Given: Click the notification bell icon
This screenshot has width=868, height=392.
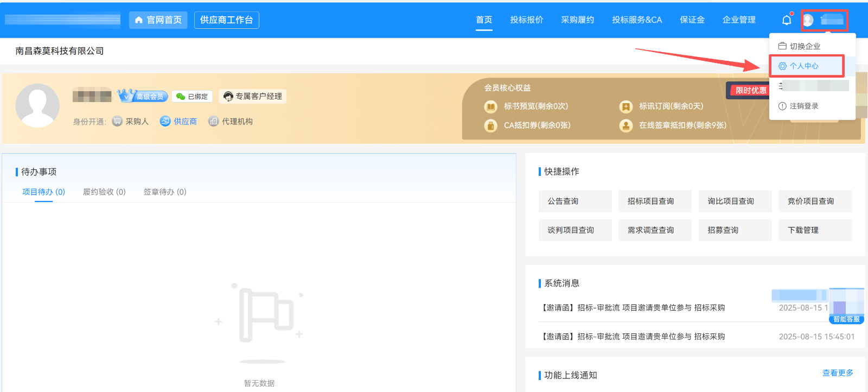Looking at the screenshot, I should click(787, 20).
